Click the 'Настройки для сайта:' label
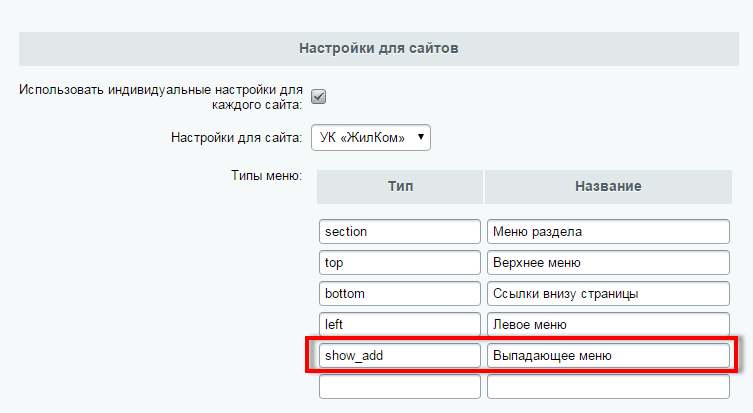 tap(236, 138)
